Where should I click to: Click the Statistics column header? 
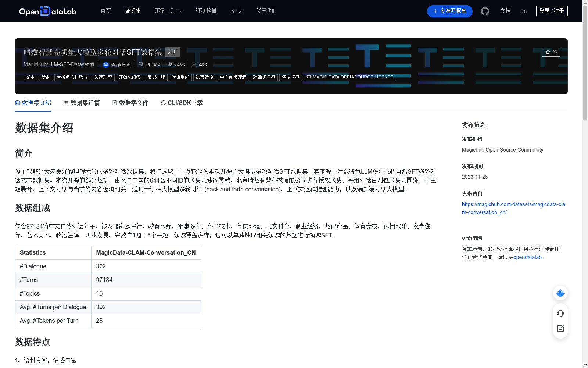click(53, 253)
